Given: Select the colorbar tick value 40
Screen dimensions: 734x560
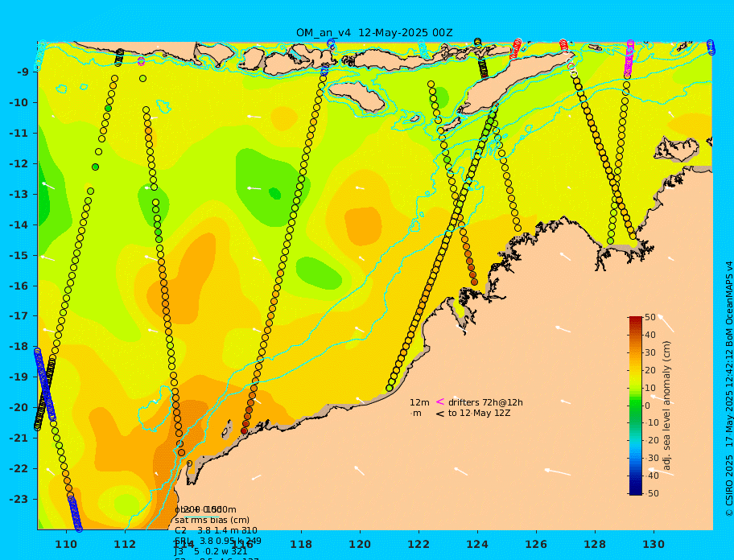Looking at the screenshot, I should (x=650, y=335).
